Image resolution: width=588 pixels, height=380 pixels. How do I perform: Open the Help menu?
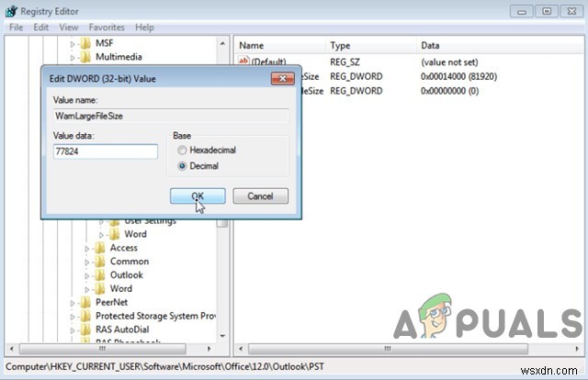click(x=144, y=28)
